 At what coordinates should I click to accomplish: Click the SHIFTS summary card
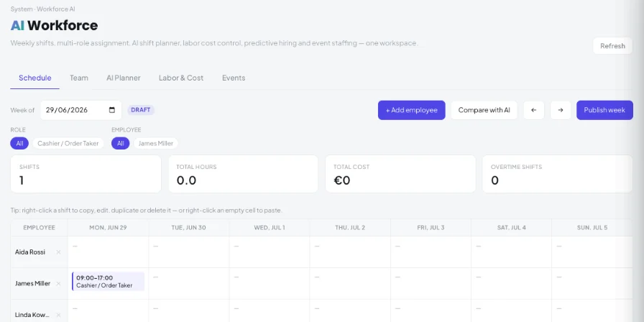86,174
